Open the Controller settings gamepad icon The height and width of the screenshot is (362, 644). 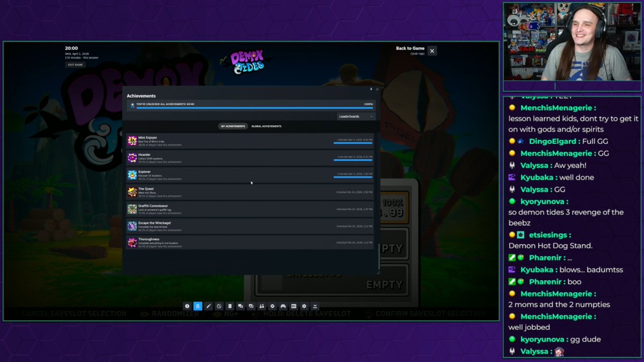[x=283, y=306]
